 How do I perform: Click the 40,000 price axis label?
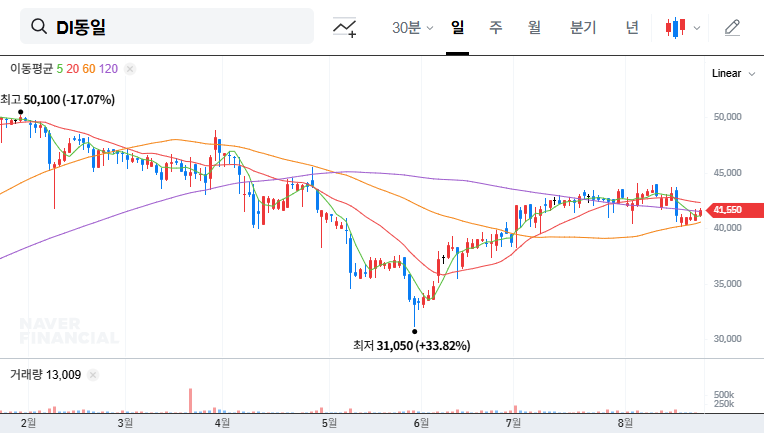pos(727,228)
